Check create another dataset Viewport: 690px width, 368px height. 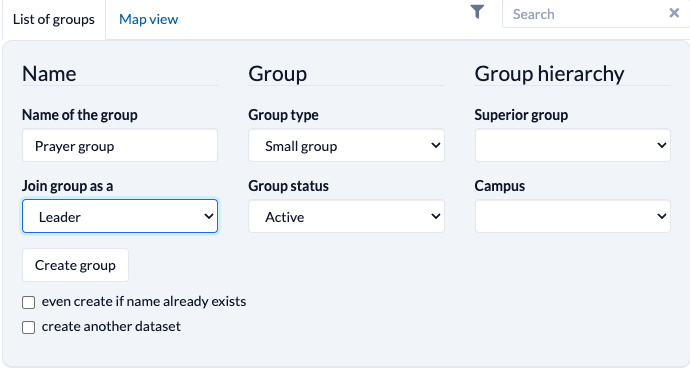pos(29,328)
